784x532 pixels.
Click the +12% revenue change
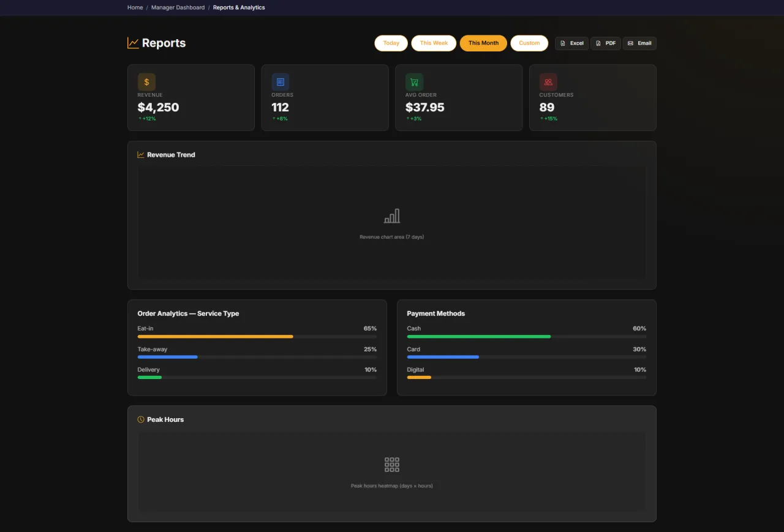147,119
